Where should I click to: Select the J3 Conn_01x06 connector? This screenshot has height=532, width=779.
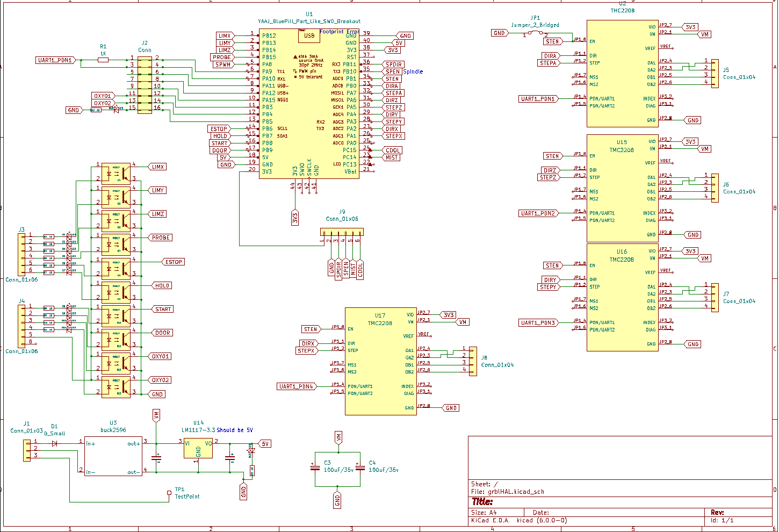click(21, 255)
